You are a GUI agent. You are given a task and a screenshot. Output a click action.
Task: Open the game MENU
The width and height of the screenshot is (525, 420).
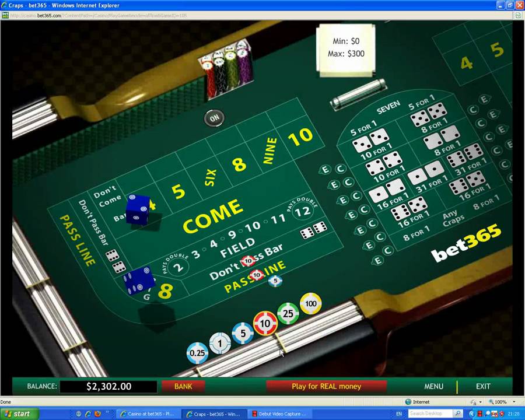pyautogui.click(x=433, y=386)
